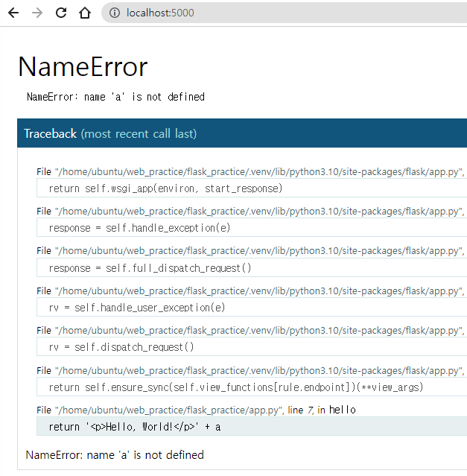Screen dimensions: 467x476
Task: Focus the localhost:5000 address bar
Action: pos(285,13)
